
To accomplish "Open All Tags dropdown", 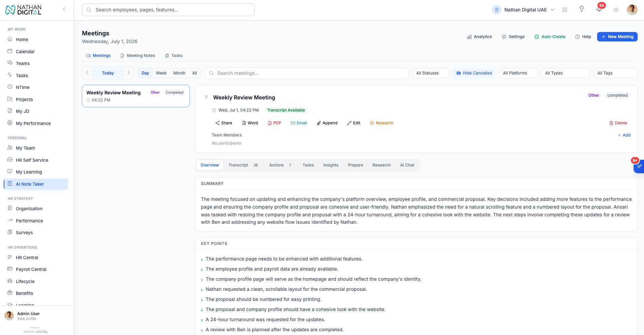I will pos(615,73).
